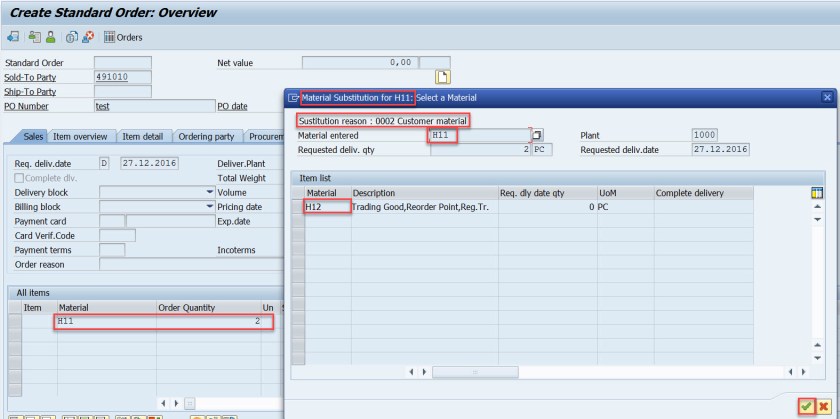Screen dimensions: 840x419
Task: Click the PO date label link
Action: [x=232, y=107]
